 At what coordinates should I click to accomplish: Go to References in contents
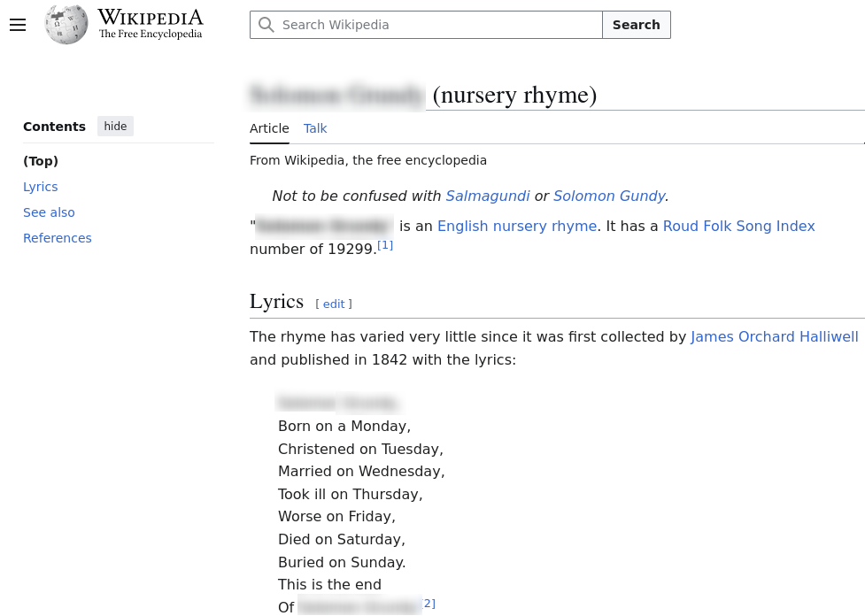(x=58, y=238)
